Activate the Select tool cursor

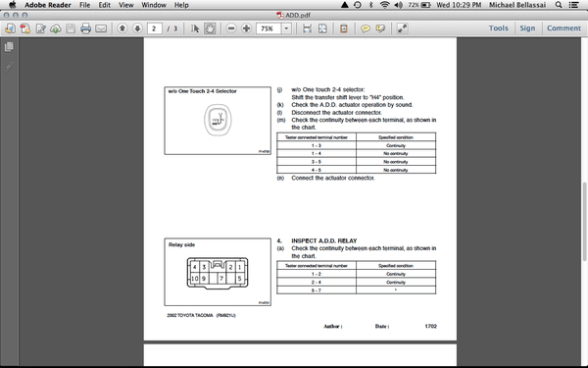(195, 28)
